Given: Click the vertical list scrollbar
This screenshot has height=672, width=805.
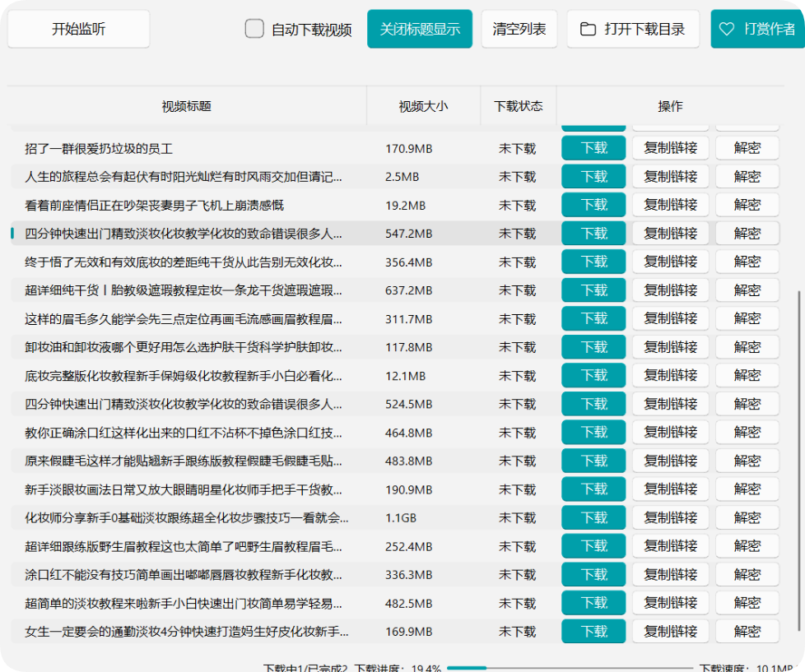Looking at the screenshot, I should (798, 460).
